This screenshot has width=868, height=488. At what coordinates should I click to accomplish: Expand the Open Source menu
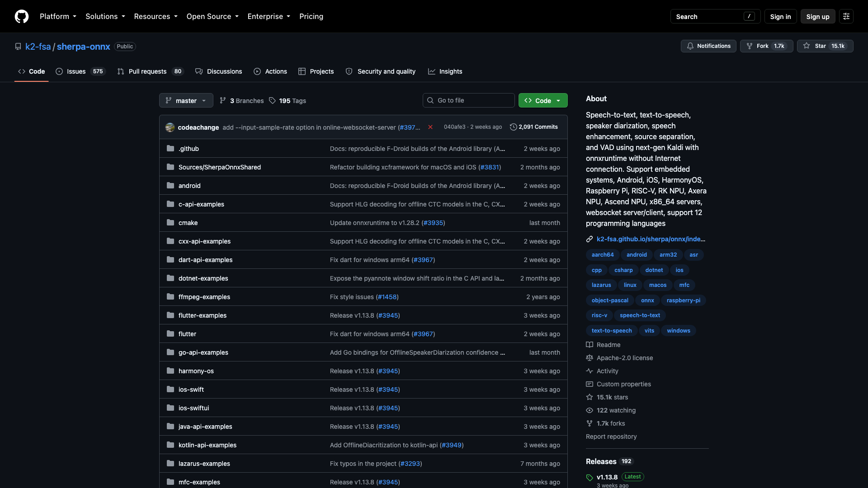tap(212, 16)
